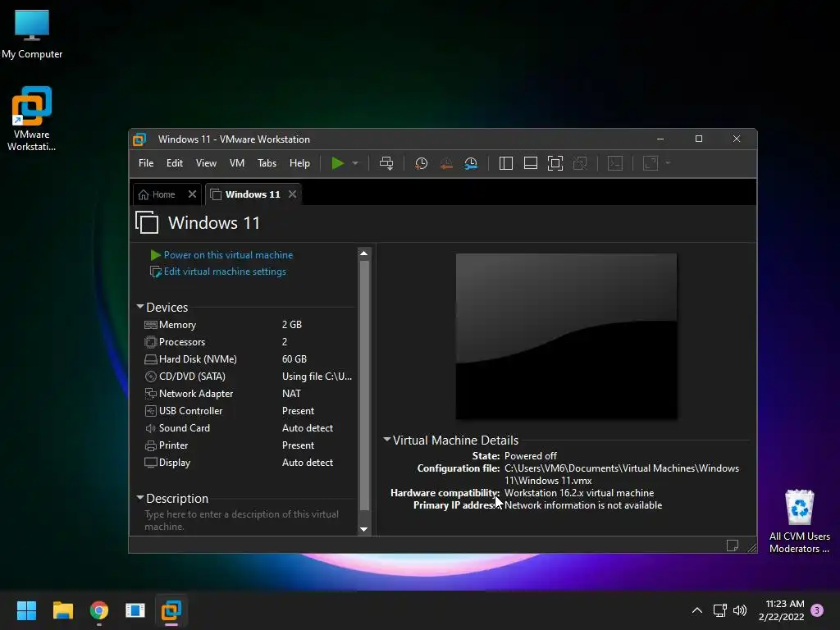This screenshot has height=630, width=840.
Task: Take a snapshot using the clock-plus toolbar icon
Action: [421, 163]
